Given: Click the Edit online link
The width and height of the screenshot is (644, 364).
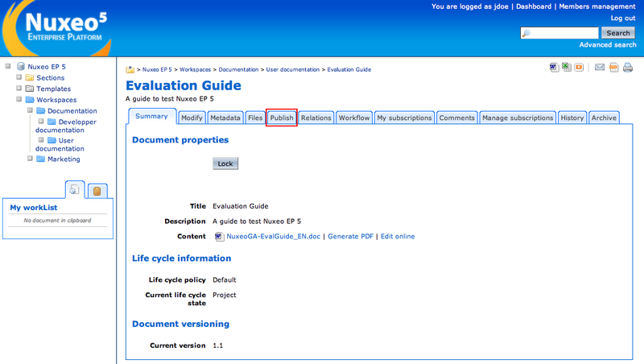Looking at the screenshot, I should tap(398, 237).
